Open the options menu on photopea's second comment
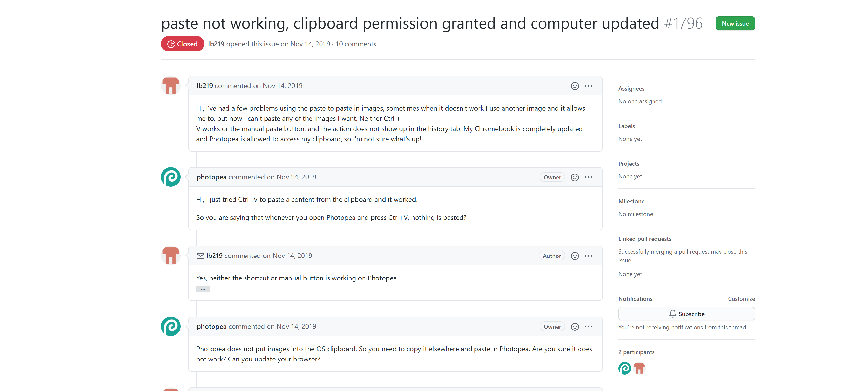This screenshot has width=868, height=391. coord(589,326)
